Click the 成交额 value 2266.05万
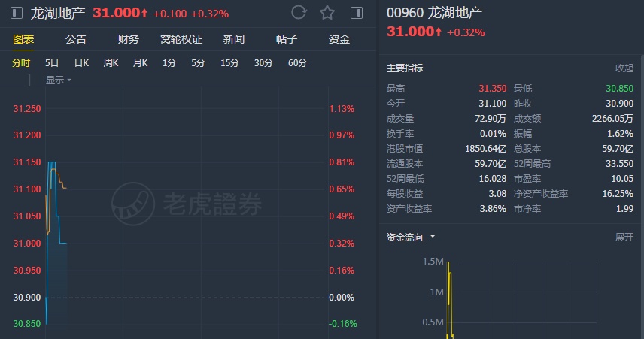644x339 pixels. pyautogui.click(x=613, y=119)
